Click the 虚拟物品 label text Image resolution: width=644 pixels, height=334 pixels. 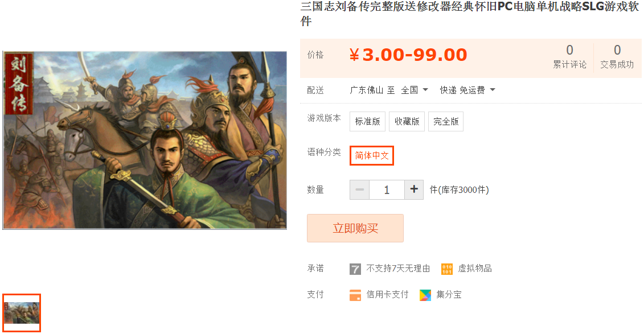coord(475,269)
